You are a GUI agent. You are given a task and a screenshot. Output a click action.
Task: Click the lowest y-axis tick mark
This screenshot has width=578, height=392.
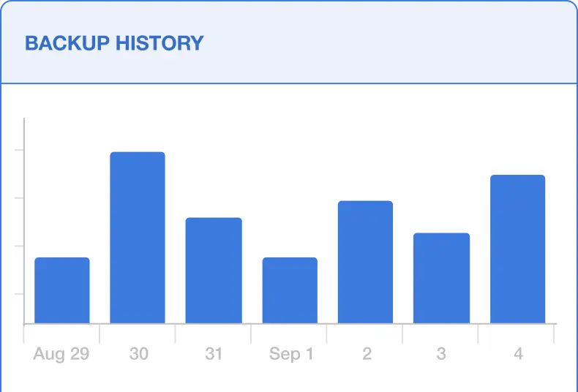[20, 294]
